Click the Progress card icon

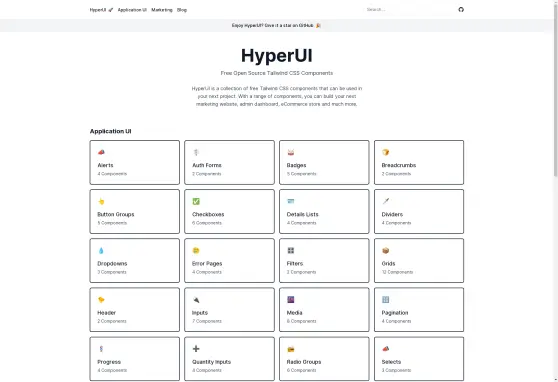pos(101,349)
